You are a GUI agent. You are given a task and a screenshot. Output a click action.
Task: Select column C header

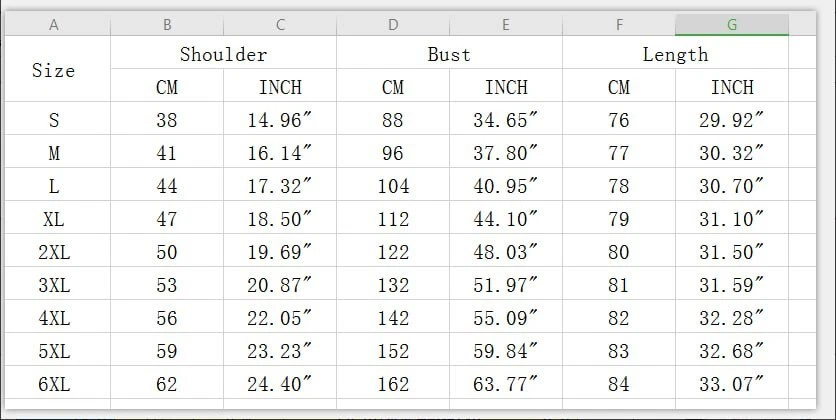(280, 25)
